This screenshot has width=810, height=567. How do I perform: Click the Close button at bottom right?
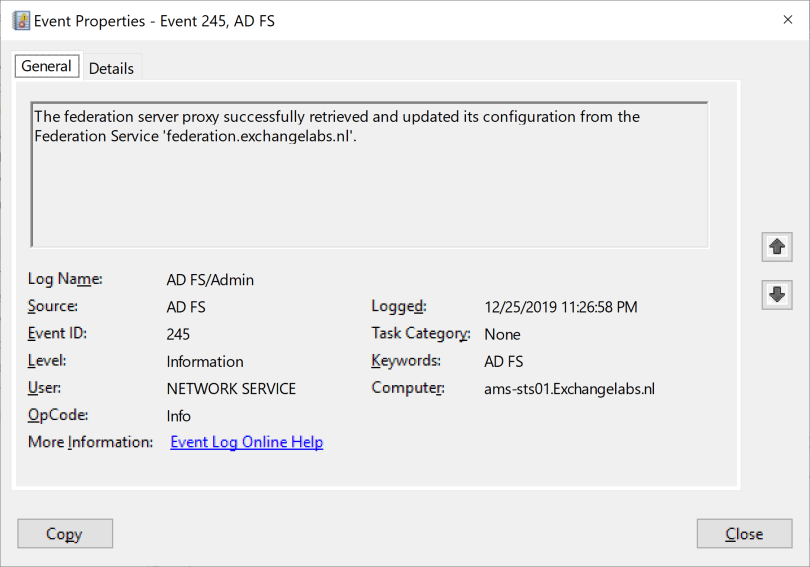744,534
